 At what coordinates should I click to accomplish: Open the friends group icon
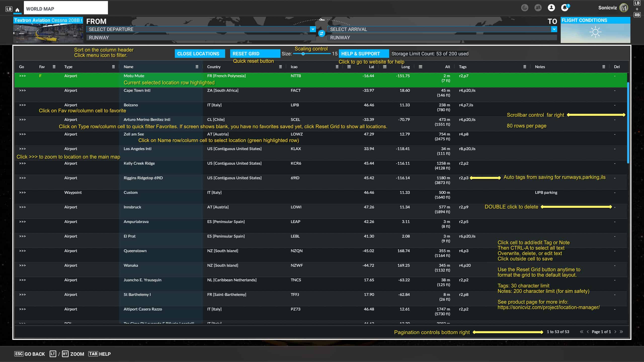(538, 8)
